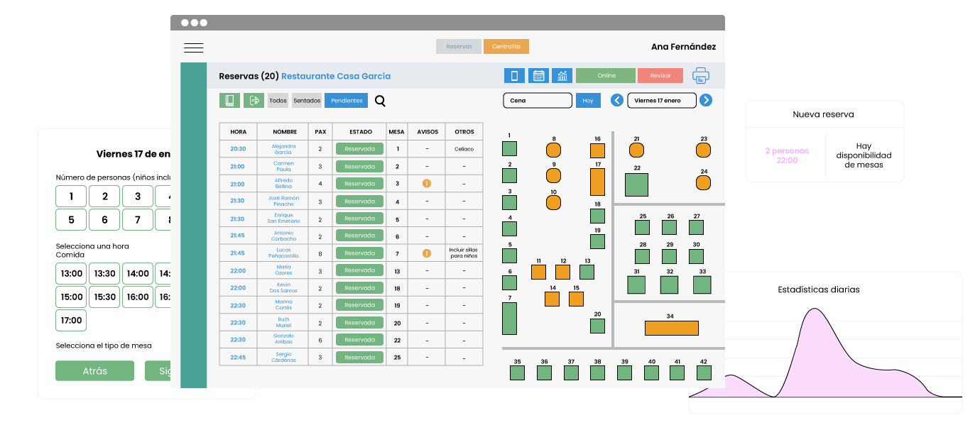Go to previous day with left arrow
The height and width of the screenshot is (430, 980).
pos(617,101)
